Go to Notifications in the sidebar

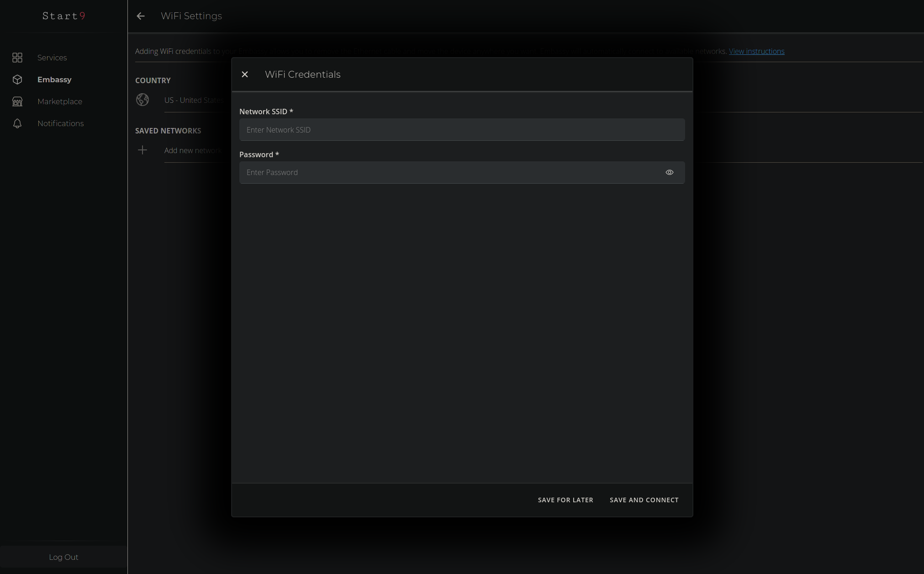[61, 123]
